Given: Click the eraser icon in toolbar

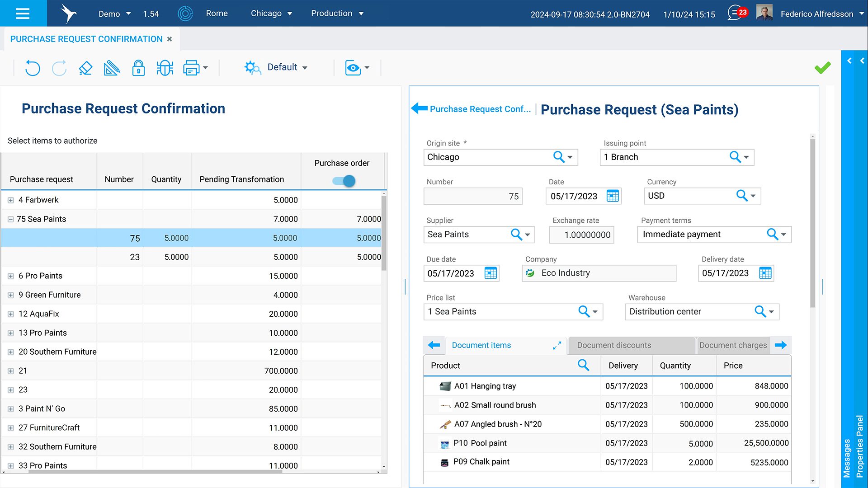Looking at the screenshot, I should pos(85,68).
